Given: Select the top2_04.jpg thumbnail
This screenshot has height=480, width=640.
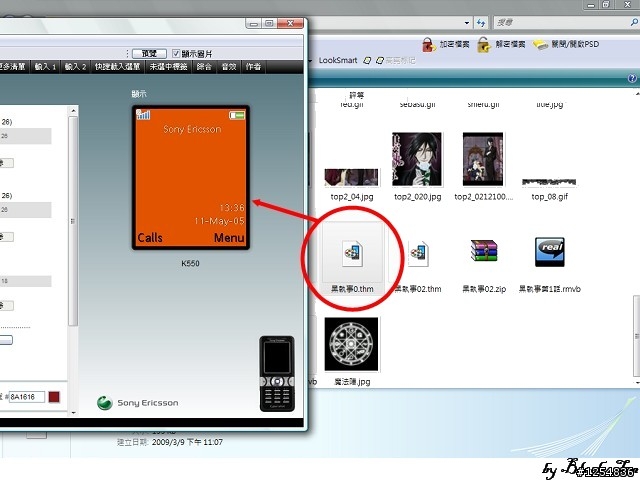Looking at the screenshot, I should point(351,178).
